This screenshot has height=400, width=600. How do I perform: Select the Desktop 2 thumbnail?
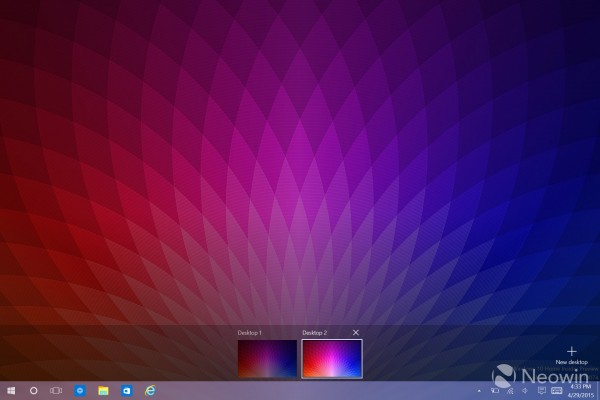[332, 359]
